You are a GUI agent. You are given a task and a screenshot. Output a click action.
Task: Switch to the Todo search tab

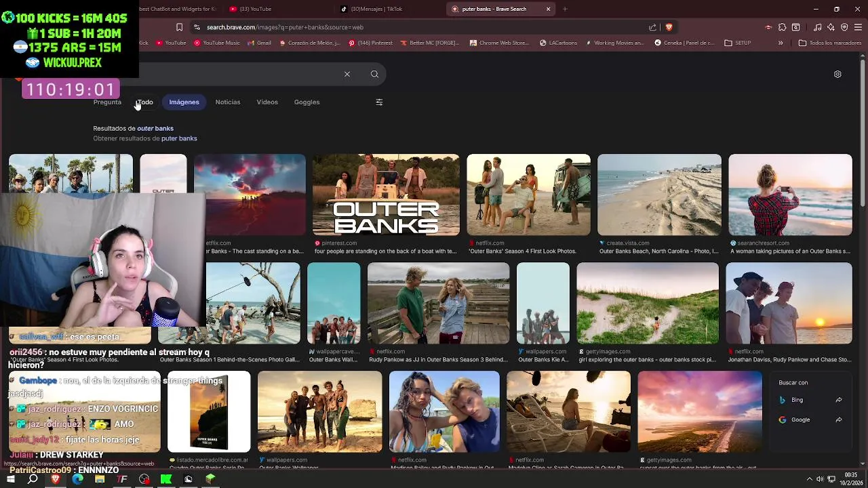pos(144,102)
